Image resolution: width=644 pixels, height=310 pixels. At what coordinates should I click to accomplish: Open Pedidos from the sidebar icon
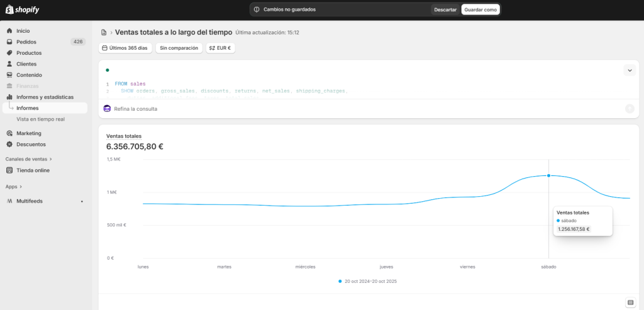(9, 42)
